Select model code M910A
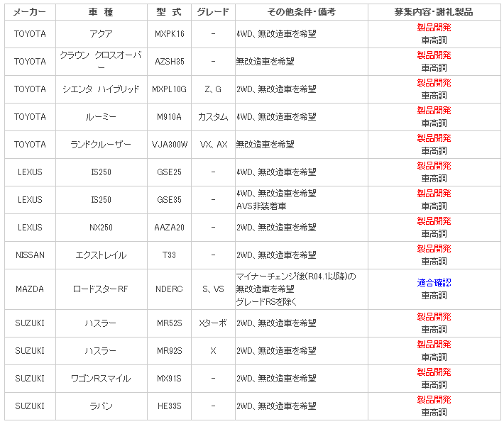The height and width of the screenshot is (424, 504). coord(170,117)
